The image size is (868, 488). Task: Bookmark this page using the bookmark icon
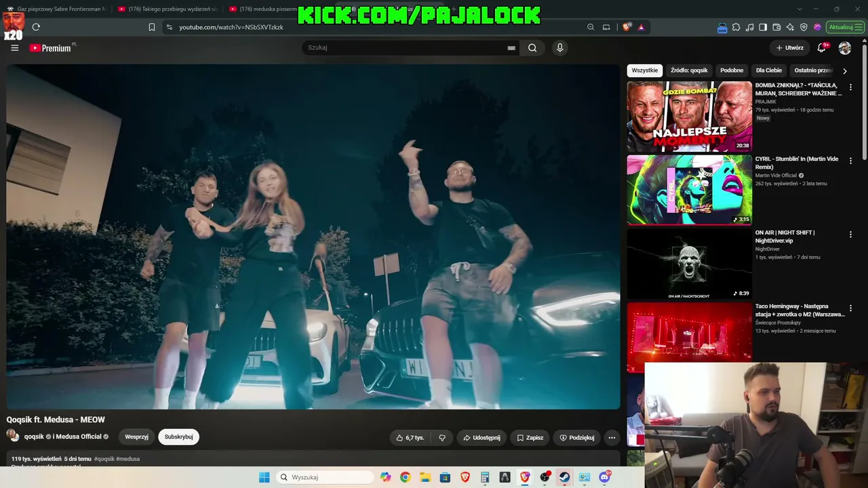tap(152, 27)
